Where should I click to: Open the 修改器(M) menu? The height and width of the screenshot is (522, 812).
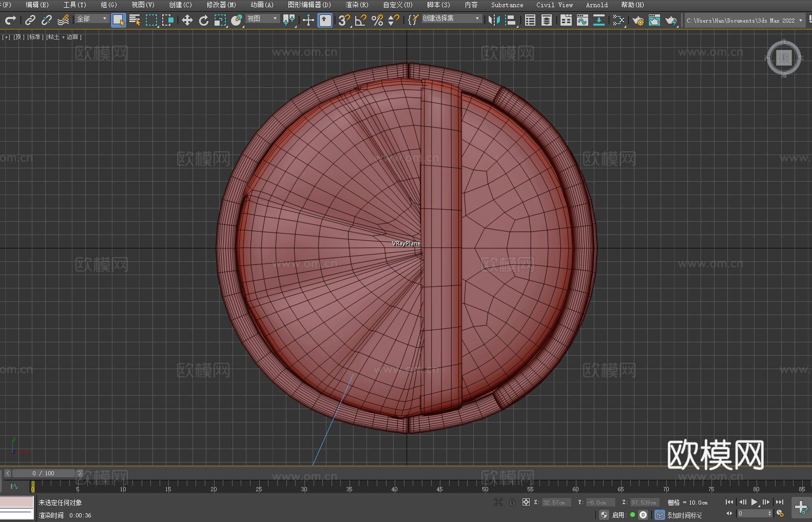221,5
